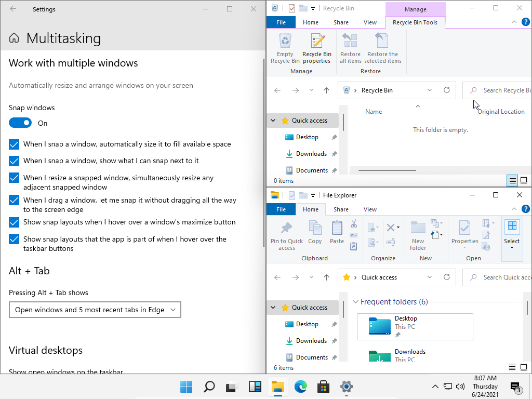Open Quick access address bar history dropdown

(x=430, y=277)
